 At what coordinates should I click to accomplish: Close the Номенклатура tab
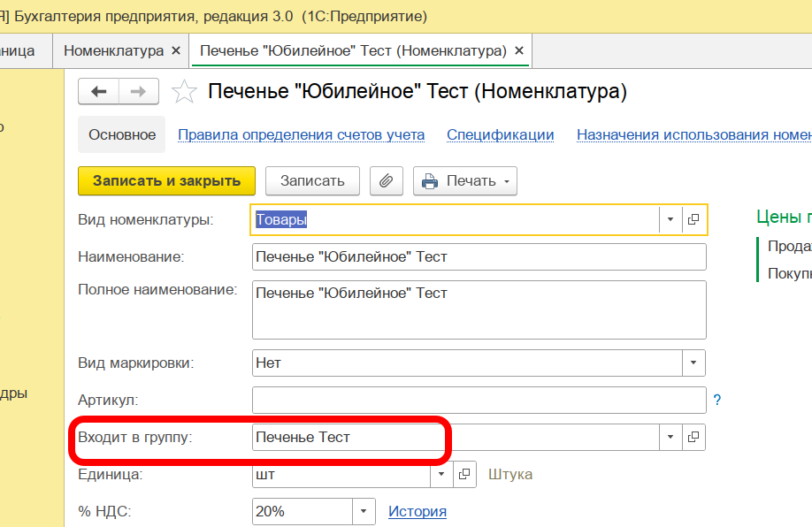click(176, 51)
